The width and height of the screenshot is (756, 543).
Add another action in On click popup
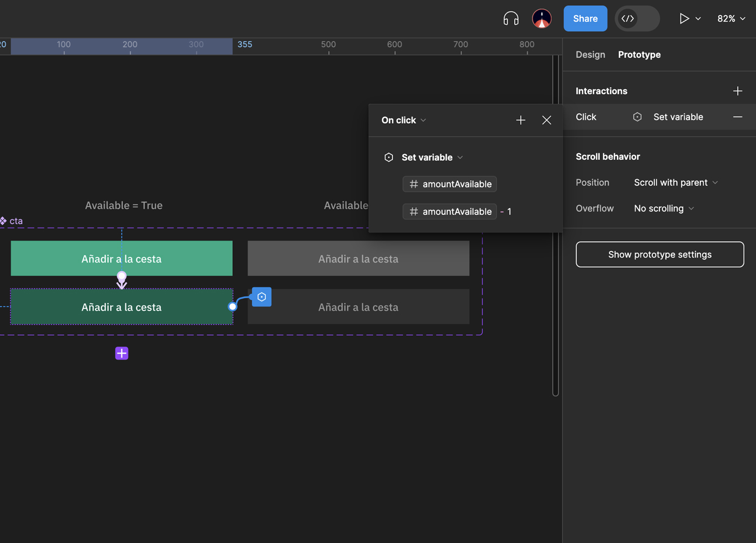coord(521,120)
